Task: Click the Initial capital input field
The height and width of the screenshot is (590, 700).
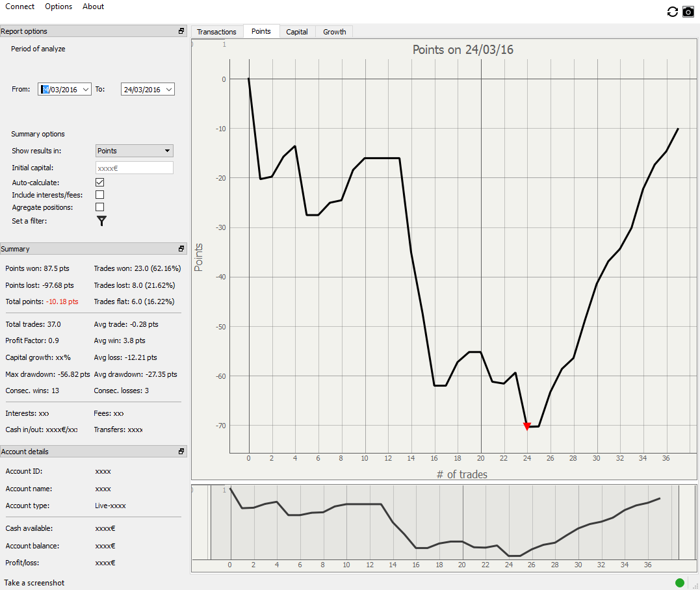Action: 135,168
